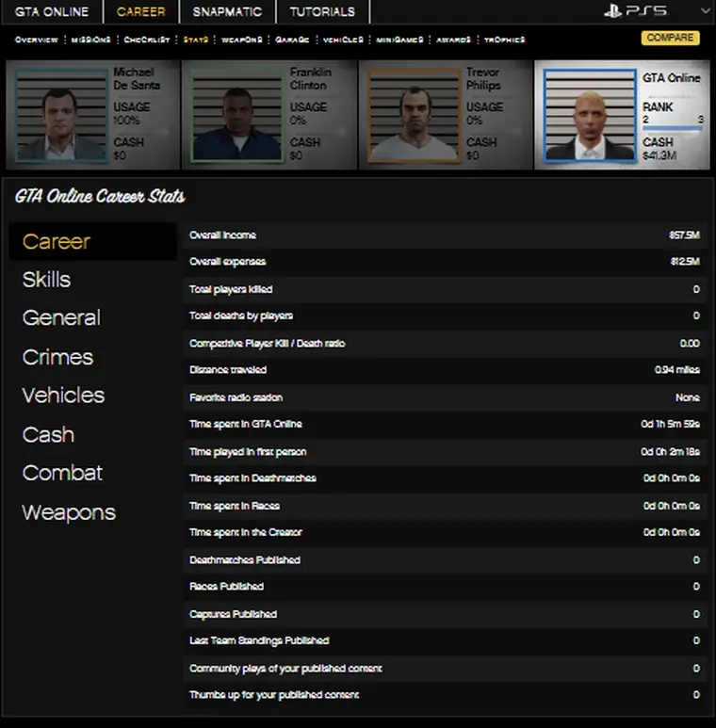716x728 pixels.
Task: Open the Garage sub-navigation link
Action: 292,40
